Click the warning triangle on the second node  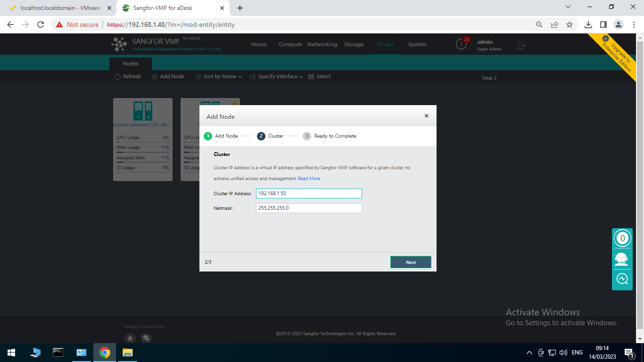click(x=235, y=103)
